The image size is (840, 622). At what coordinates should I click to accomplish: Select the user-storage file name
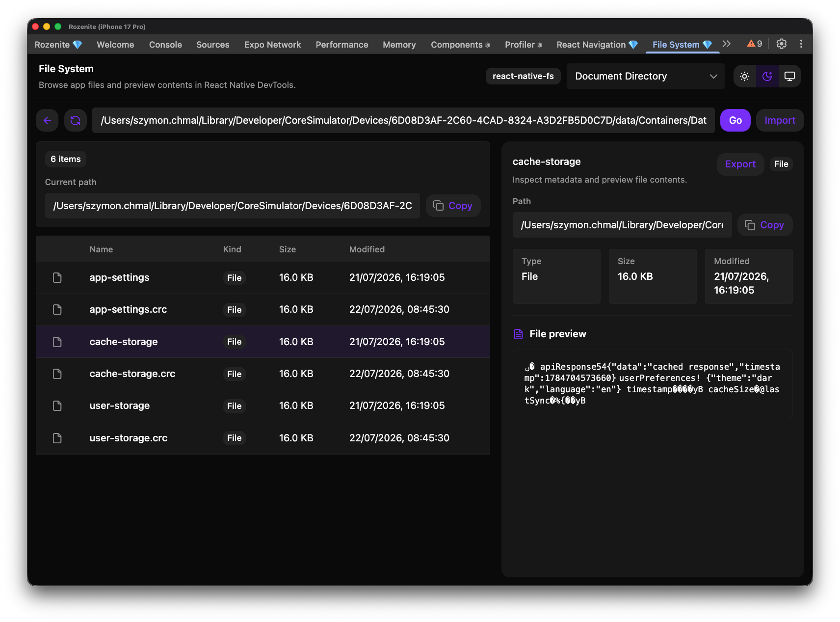pyautogui.click(x=120, y=406)
